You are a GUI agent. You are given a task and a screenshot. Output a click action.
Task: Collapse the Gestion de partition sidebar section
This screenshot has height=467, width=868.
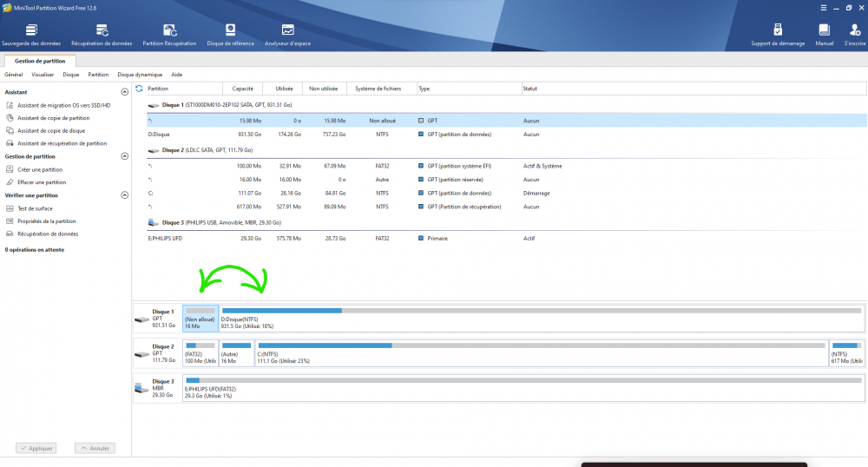click(124, 156)
